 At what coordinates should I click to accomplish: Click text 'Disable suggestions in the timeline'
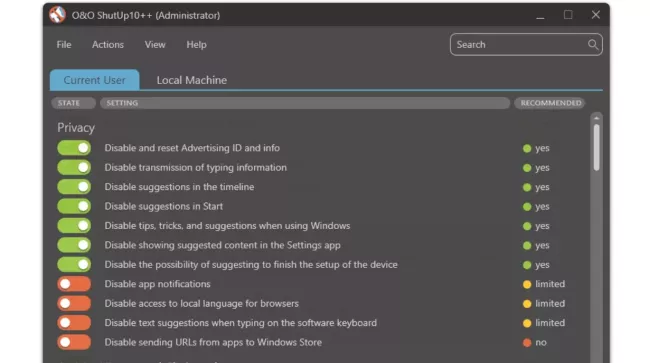[179, 187]
